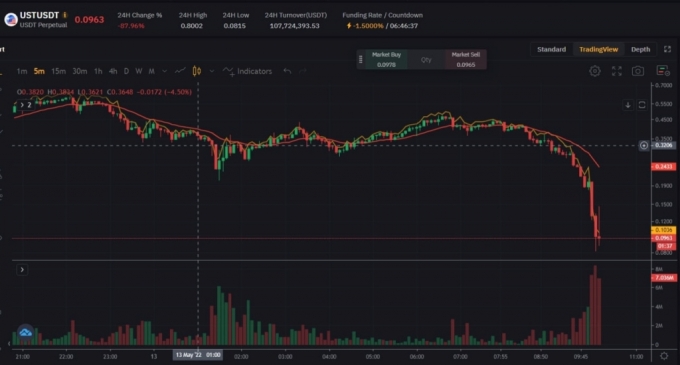The width and height of the screenshot is (680, 365).
Task: Jump to latest bar arrow icon
Action: [x=628, y=105]
